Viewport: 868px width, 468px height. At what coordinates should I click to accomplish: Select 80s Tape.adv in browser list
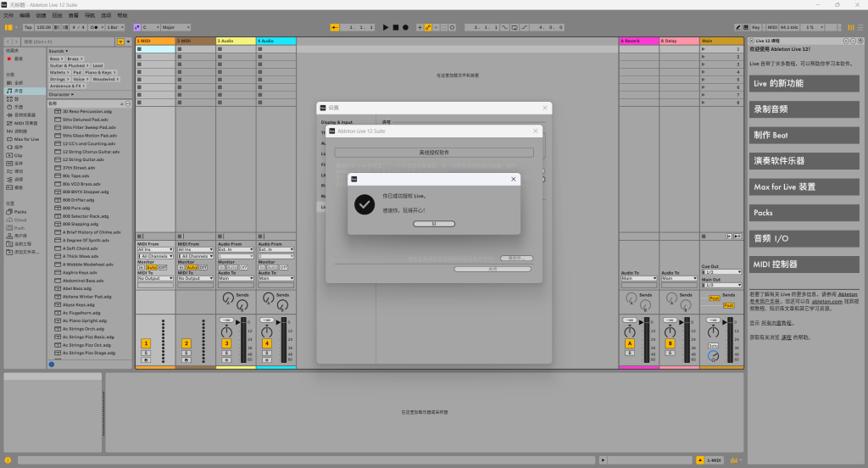[x=75, y=175]
